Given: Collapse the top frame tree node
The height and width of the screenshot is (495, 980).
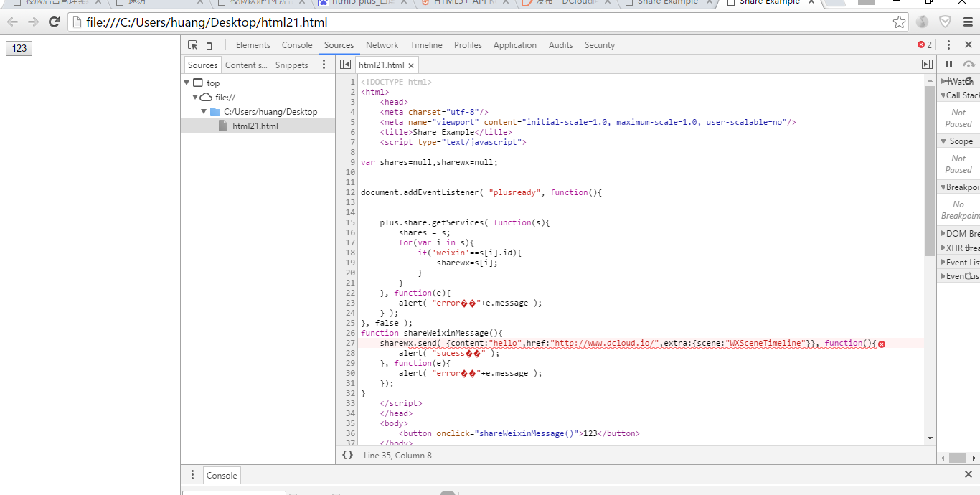Looking at the screenshot, I should point(187,83).
